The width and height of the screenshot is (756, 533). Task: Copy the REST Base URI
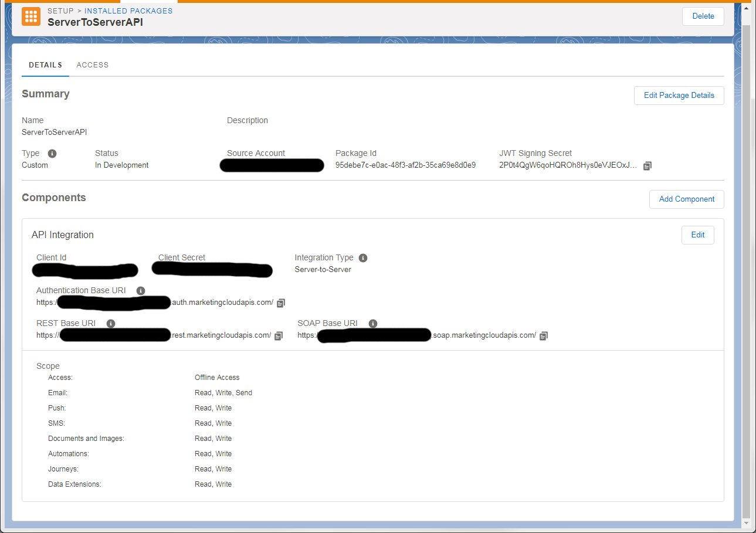tap(279, 336)
